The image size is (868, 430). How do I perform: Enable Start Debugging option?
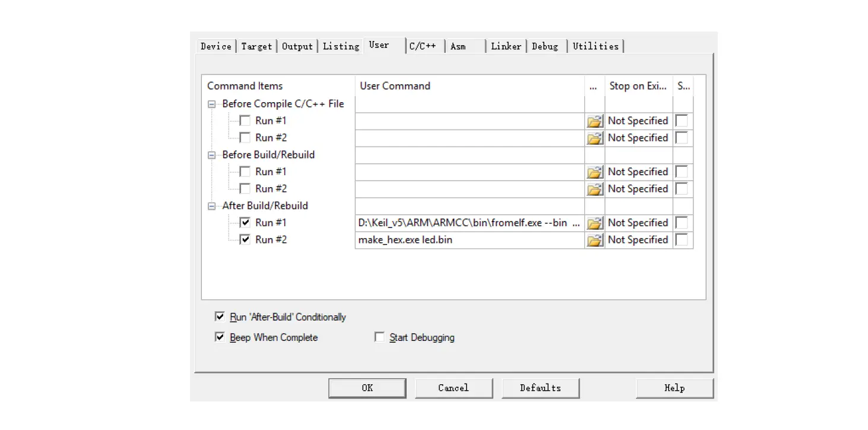coord(379,337)
